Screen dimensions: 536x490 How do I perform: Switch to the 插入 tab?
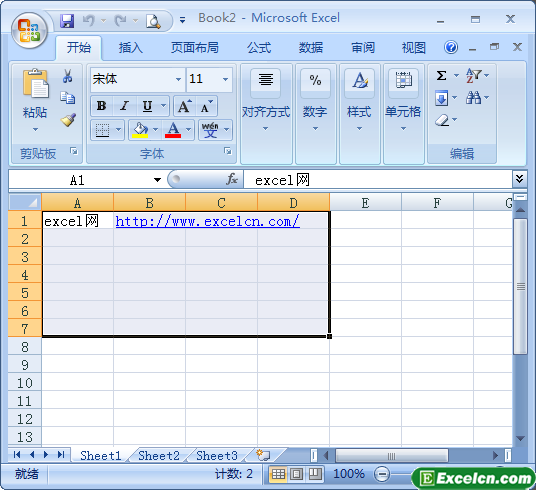point(131,48)
